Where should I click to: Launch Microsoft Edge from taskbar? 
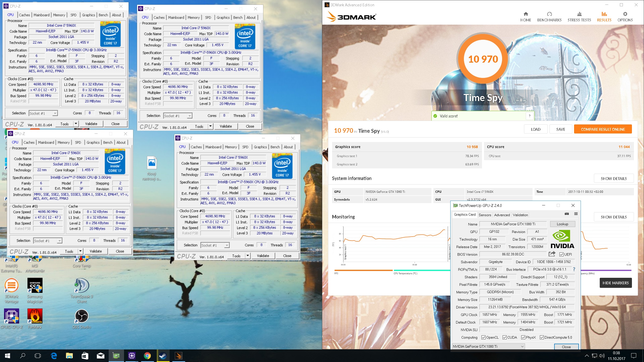[54, 356]
